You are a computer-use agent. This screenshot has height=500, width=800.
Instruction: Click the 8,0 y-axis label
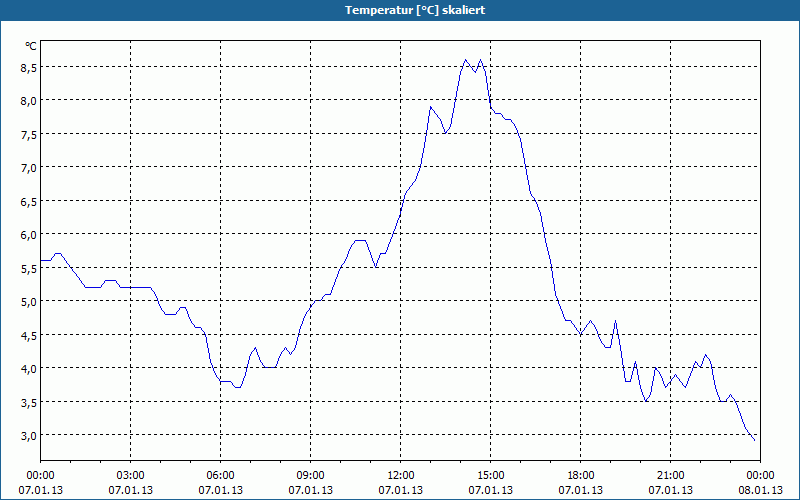click(x=28, y=101)
